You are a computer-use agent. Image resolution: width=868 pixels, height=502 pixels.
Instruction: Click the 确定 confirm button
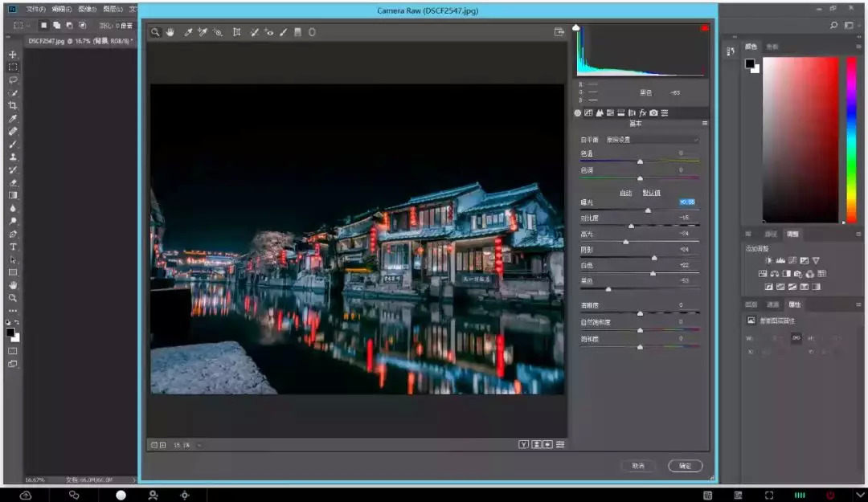(685, 466)
